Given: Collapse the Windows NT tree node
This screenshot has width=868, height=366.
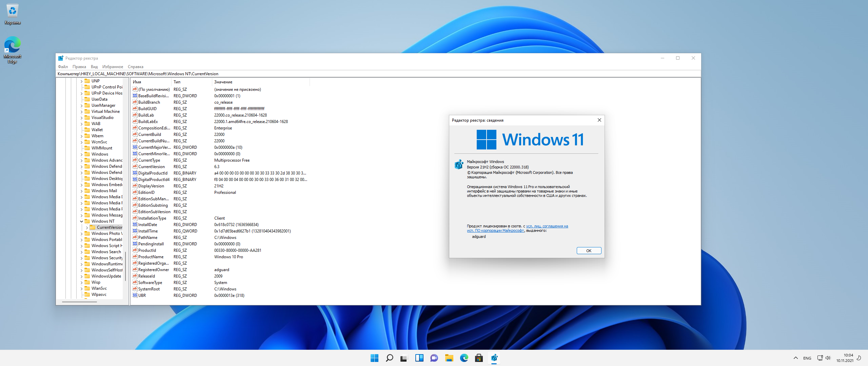Looking at the screenshot, I should pyautogui.click(x=81, y=221).
